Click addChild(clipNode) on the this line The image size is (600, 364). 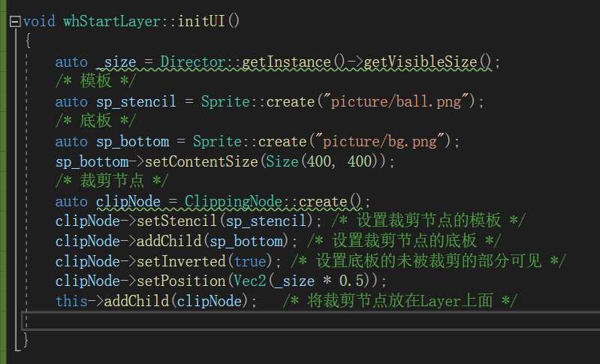pos(176,301)
